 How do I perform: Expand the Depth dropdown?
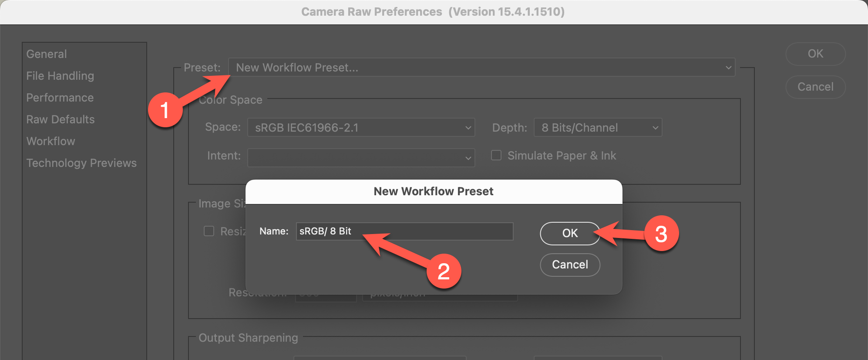pyautogui.click(x=598, y=128)
